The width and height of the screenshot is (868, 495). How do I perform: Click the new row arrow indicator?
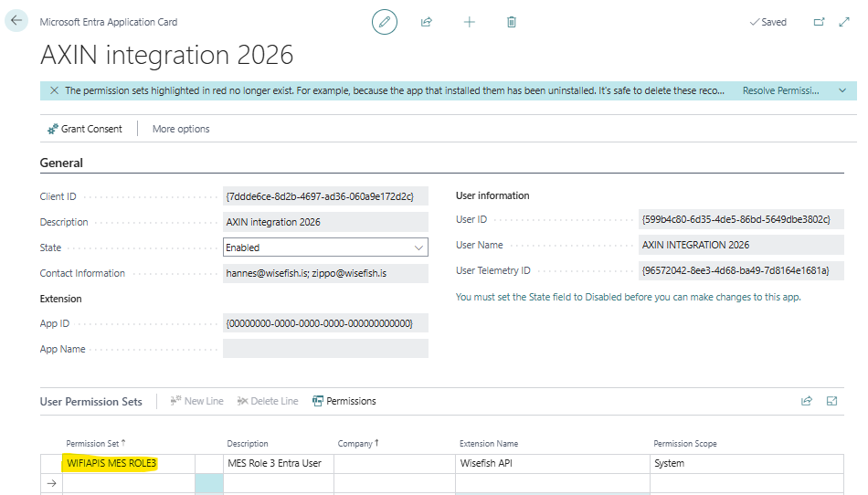pyautogui.click(x=51, y=483)
